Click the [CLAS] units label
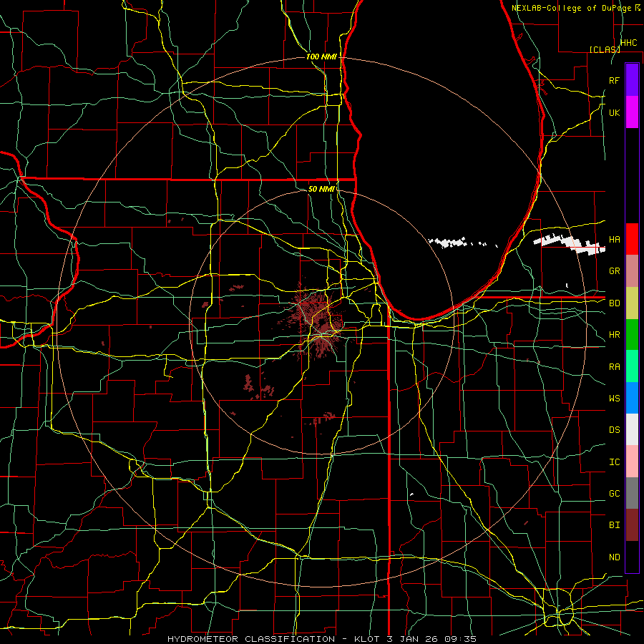644x644 pixels. [604, 49]
